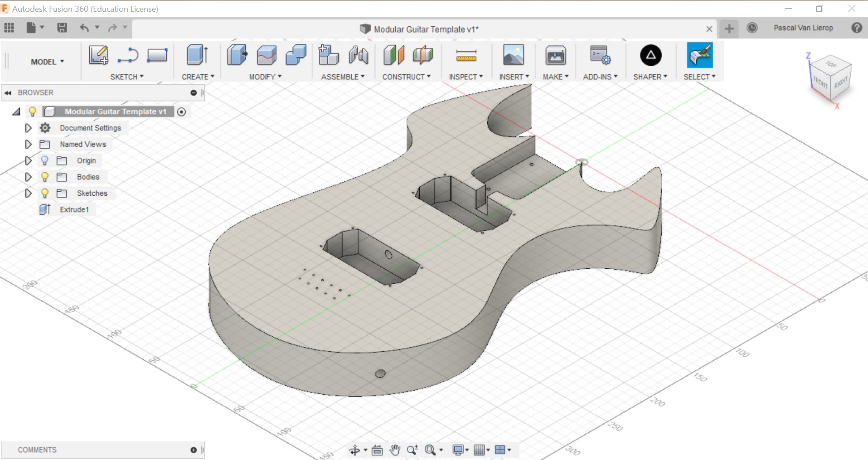Expand the Named Views node
The image size is (868, 460).
[28, 144]
